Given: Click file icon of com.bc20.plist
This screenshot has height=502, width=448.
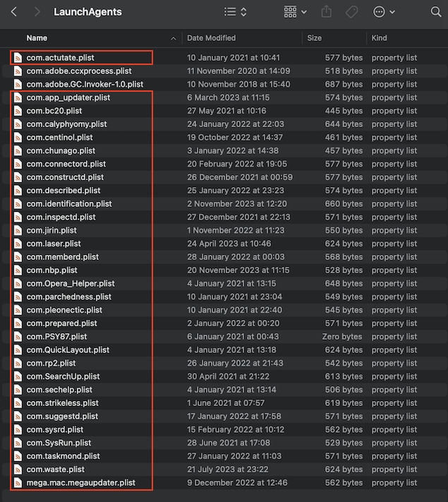Looking at the screenshot, I should 18,111.
